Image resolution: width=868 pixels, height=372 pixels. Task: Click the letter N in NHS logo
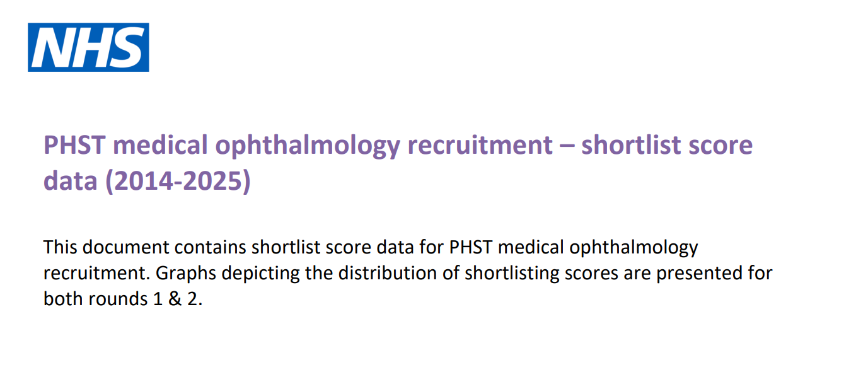coord(54,48)
